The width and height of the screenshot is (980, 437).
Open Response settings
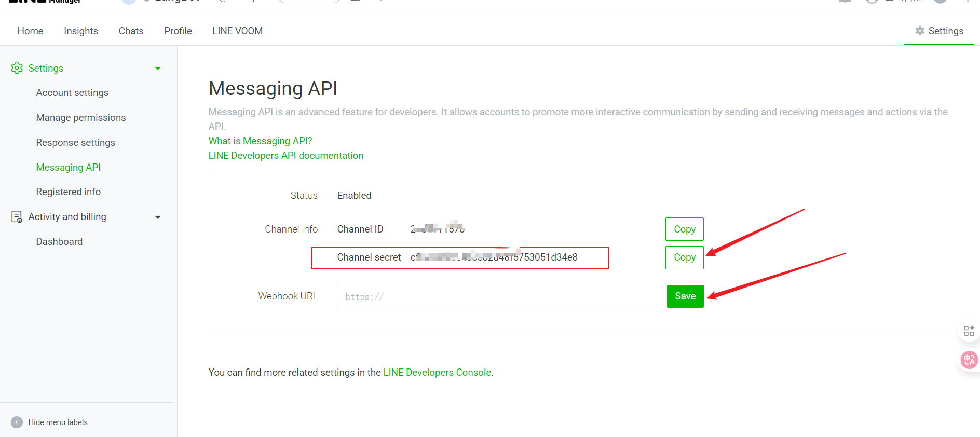coord(76,142)
